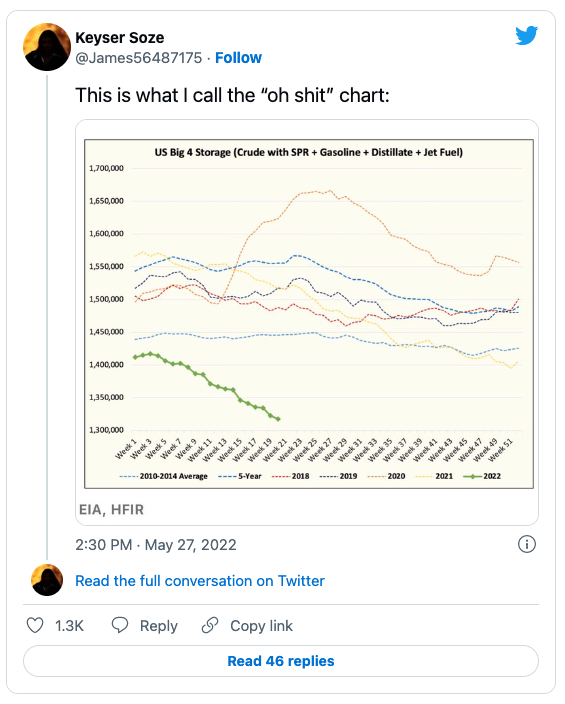Screen dimensions: 565x704
Task: Read the full conversation on Twitter
Action: point(199,581)
